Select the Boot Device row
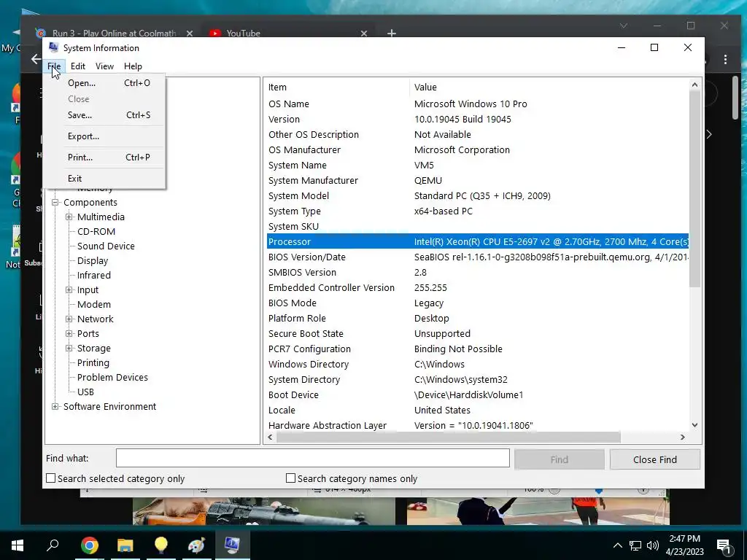This screenshot has height=560, width=747. tap(477, 394)
